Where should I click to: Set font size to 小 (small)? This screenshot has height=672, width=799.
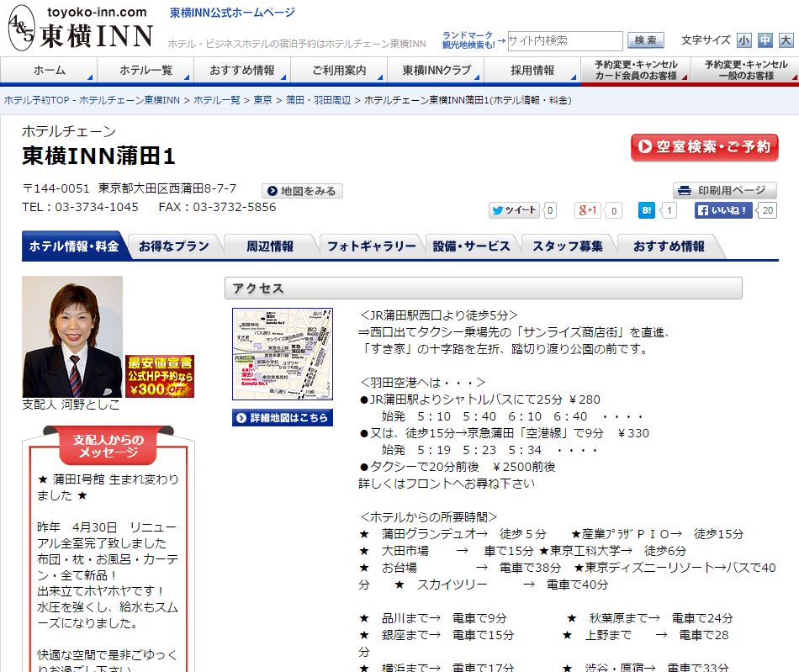744,40
